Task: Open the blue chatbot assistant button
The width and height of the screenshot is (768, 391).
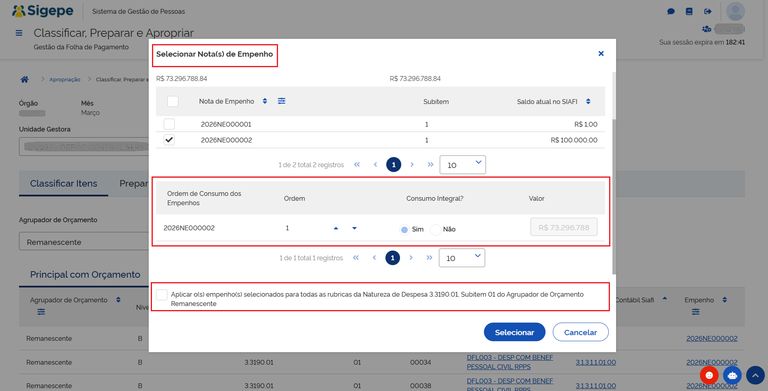Action: point(732,375)
